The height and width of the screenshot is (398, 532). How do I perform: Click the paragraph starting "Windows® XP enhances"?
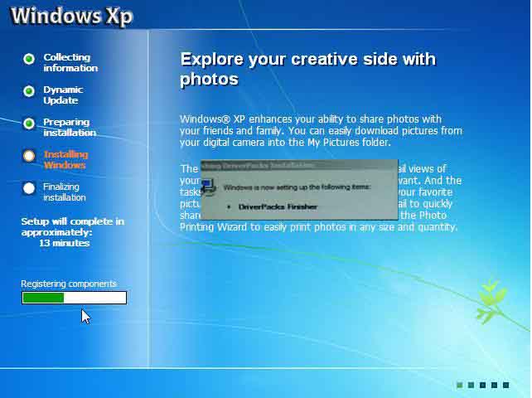321,131
